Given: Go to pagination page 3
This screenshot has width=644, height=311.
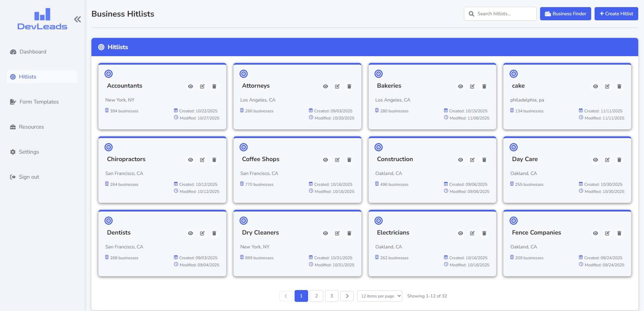Looking at the screenshot, I should pyautogui.click(x=332, y=296).
